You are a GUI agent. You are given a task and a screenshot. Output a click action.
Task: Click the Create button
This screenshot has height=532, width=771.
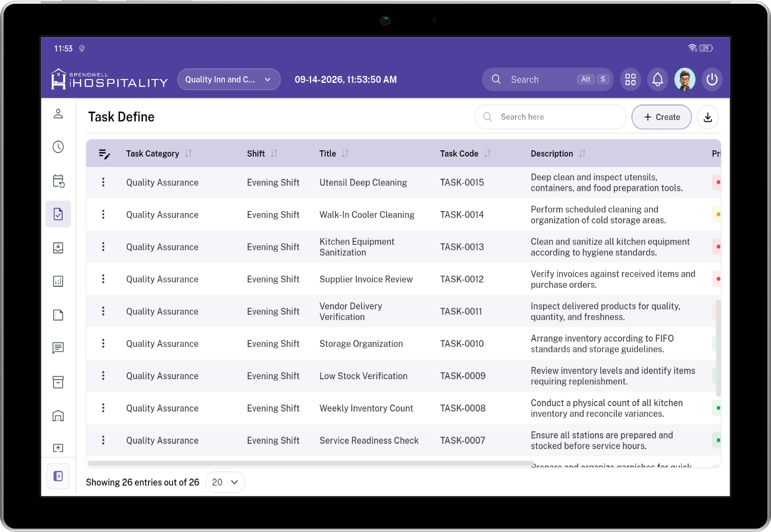pos(662,117)
